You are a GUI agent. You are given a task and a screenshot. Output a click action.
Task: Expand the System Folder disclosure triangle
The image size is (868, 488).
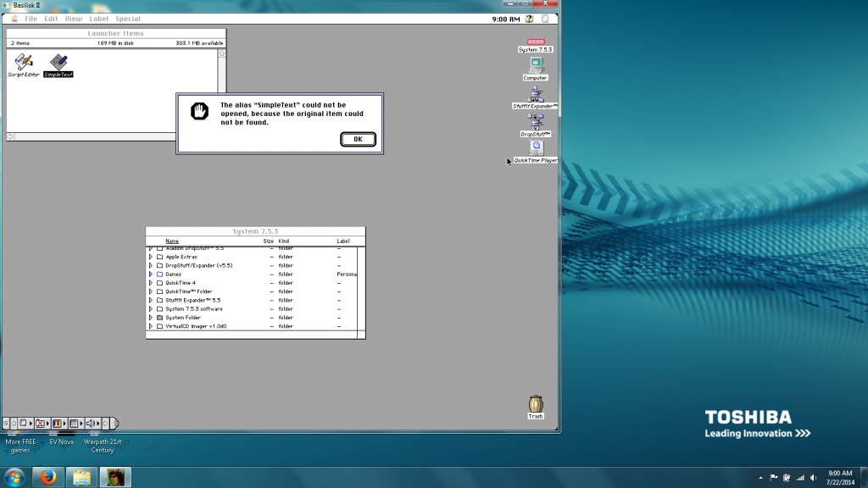tap(151, 318)
